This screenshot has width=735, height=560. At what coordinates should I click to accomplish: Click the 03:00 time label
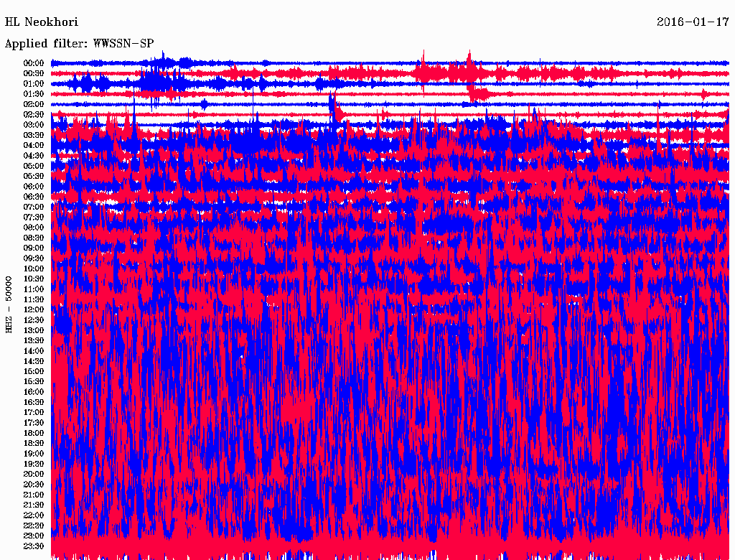tap(34, 125)
